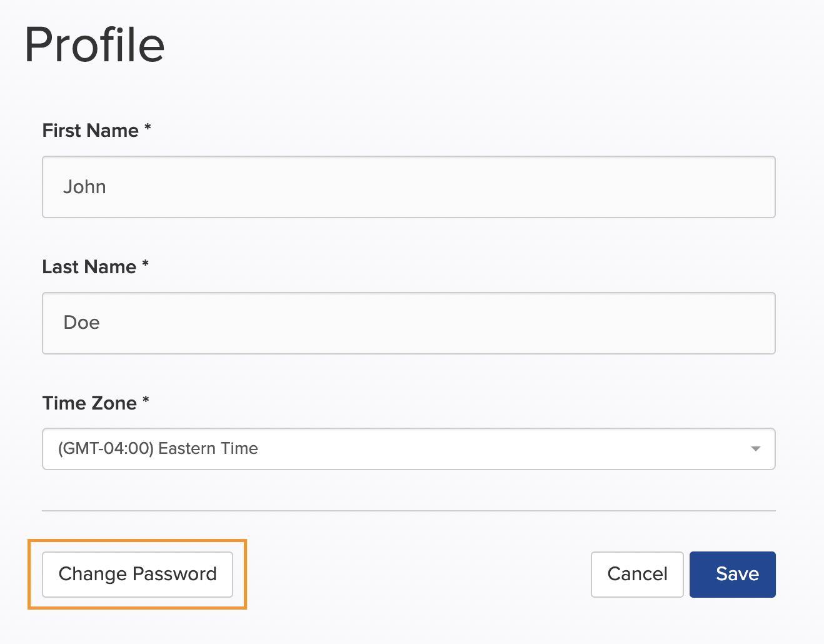This screenshot has width=824, height=644.
Task: Click the dropdown chevron for Time Zone
Action: [x=756, y=448]
